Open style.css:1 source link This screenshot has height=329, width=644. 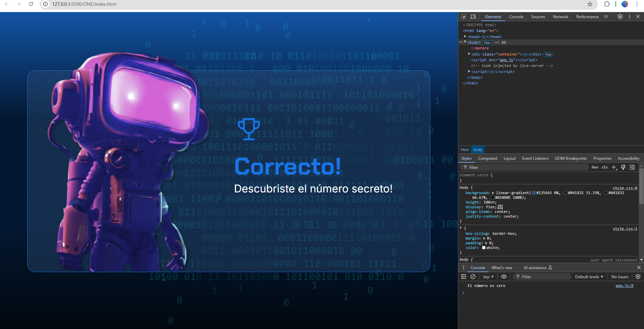(x=625, y=229)
